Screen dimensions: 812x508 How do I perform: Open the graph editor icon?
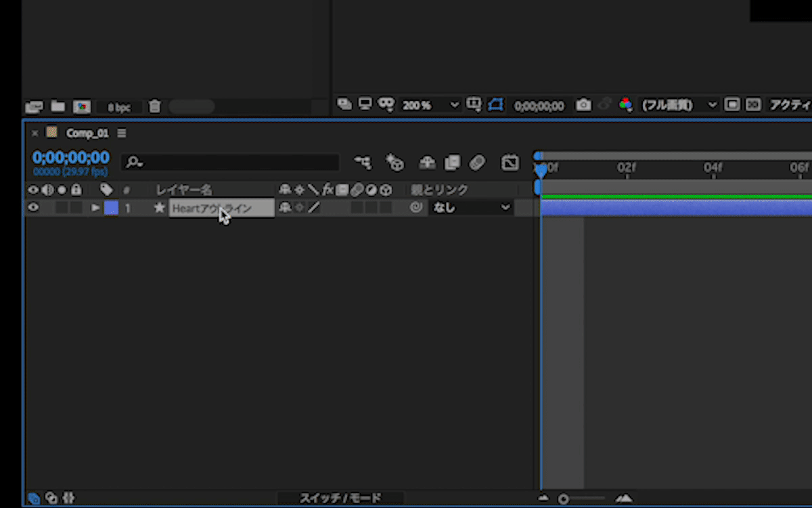pyautogui.click(x=510, y=163)
